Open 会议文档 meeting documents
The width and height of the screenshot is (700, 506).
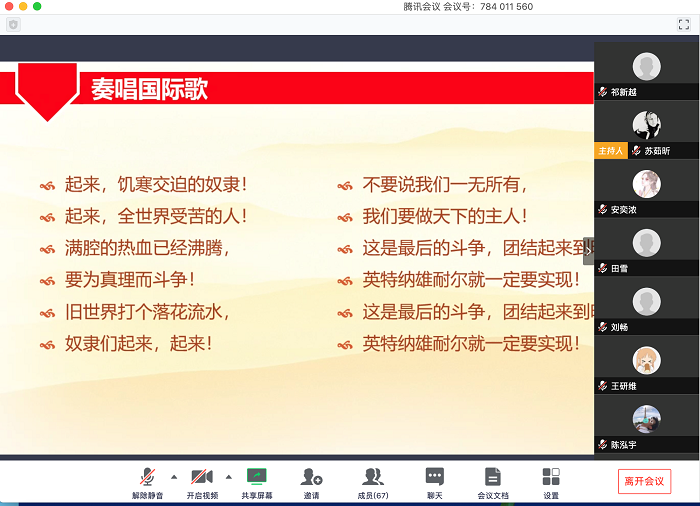492,477
